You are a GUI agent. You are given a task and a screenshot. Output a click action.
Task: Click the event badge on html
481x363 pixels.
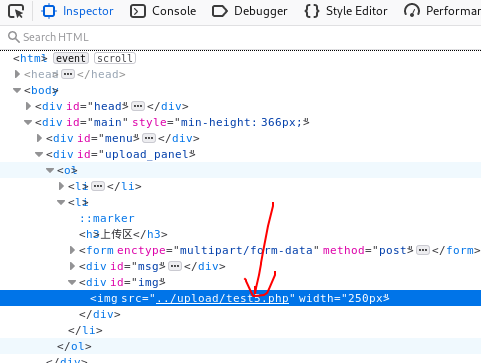pyautogui.click(x=71, y=58)
